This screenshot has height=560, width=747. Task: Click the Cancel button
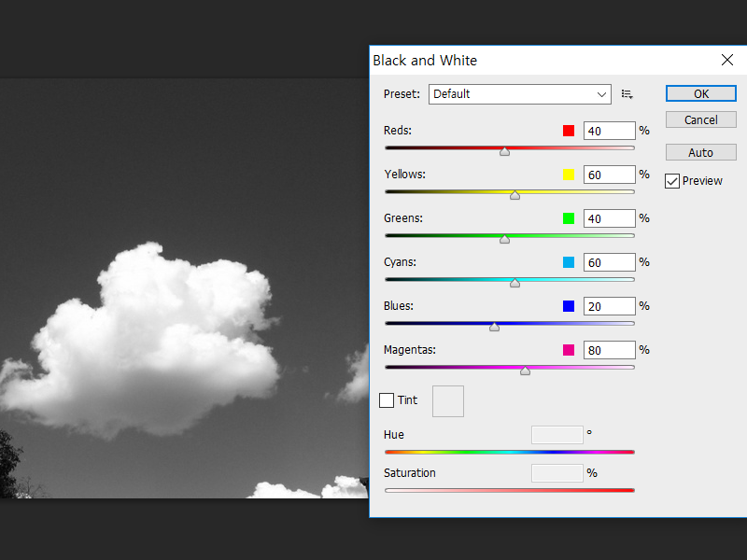pos(701,120)
